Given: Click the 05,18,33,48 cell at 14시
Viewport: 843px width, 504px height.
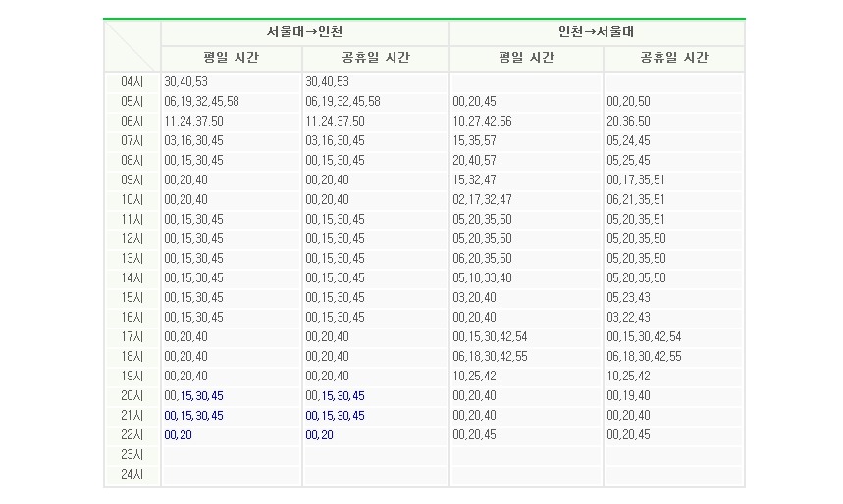Looking at the screenshot, I should pos(482,278).
